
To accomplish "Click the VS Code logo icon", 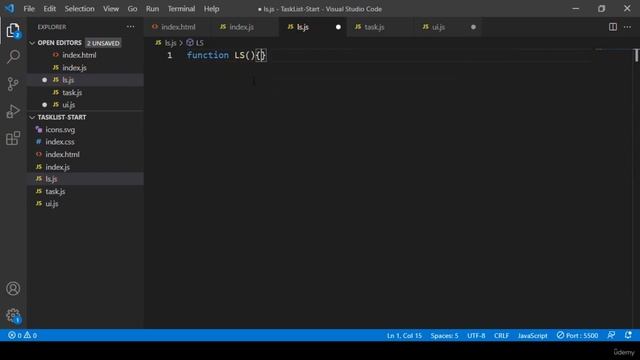I will [x=9, y=9].
